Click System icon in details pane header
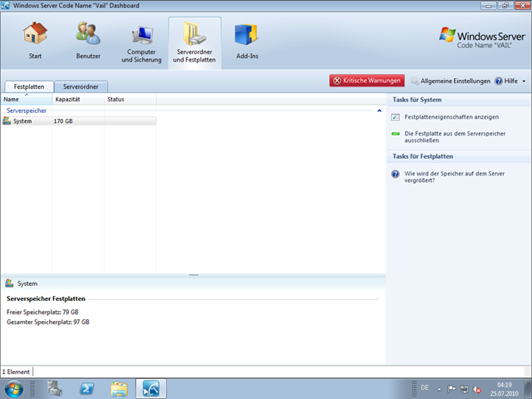This screenshot has width=532, height=399. pyautogui.click(x=9, y=283)
